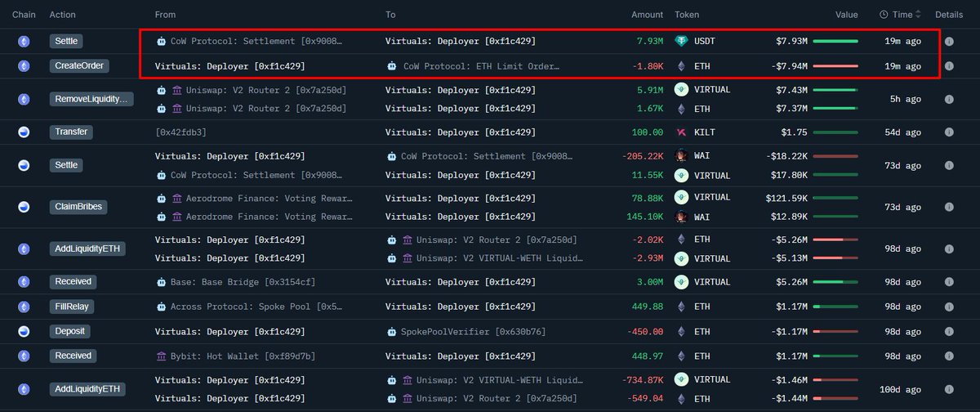Viewport: 980px width, 412px height.
Task: Click the value bar next to $121.59K
Action: 835,198
